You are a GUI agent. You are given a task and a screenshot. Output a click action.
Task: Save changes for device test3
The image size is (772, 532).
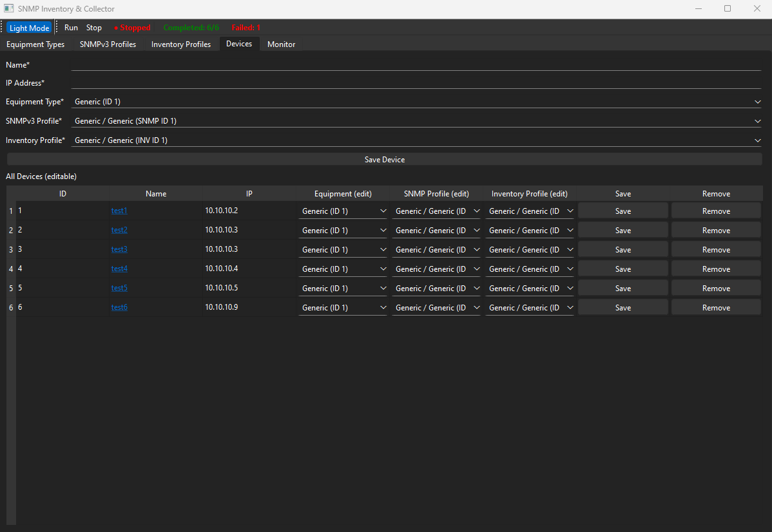(622, 249)
